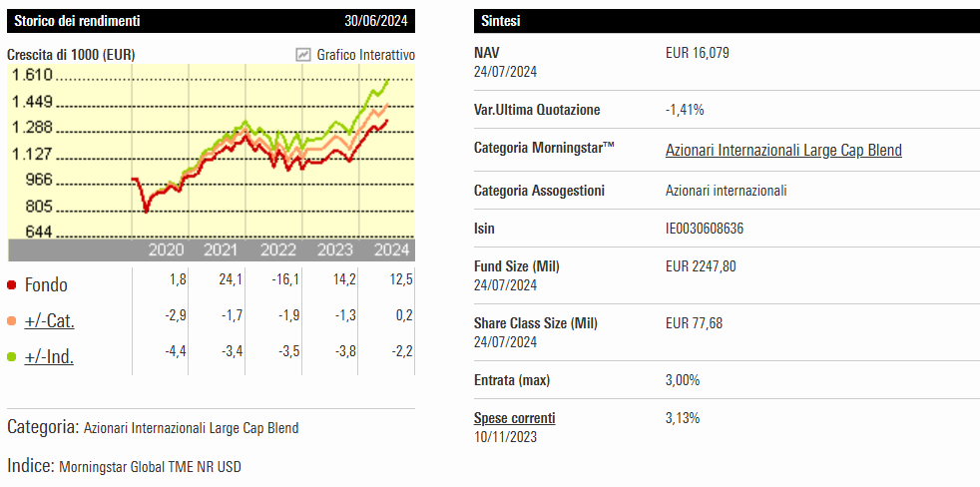Image resolution: width=980 pixels, height=487 pixels.
Task: Select the 2024 year on chart axis
Action: point(390,249)
